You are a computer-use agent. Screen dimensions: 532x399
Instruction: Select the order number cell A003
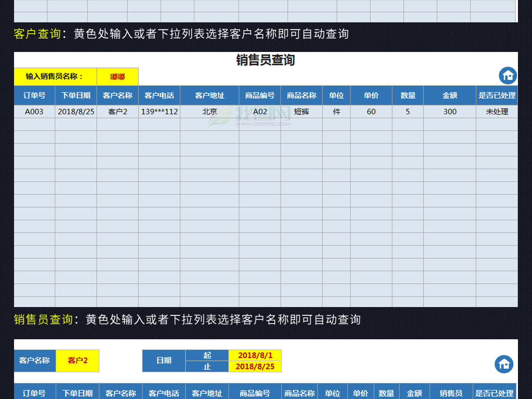34,111
